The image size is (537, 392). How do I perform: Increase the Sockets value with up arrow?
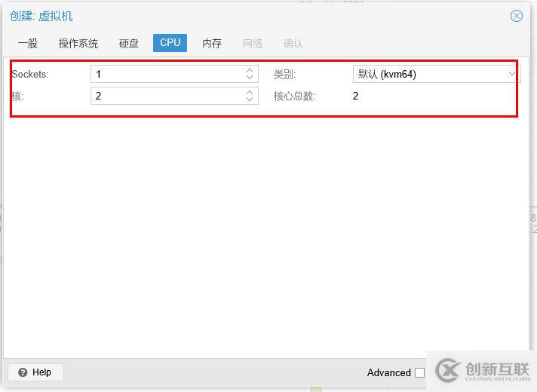coord(250,70)
